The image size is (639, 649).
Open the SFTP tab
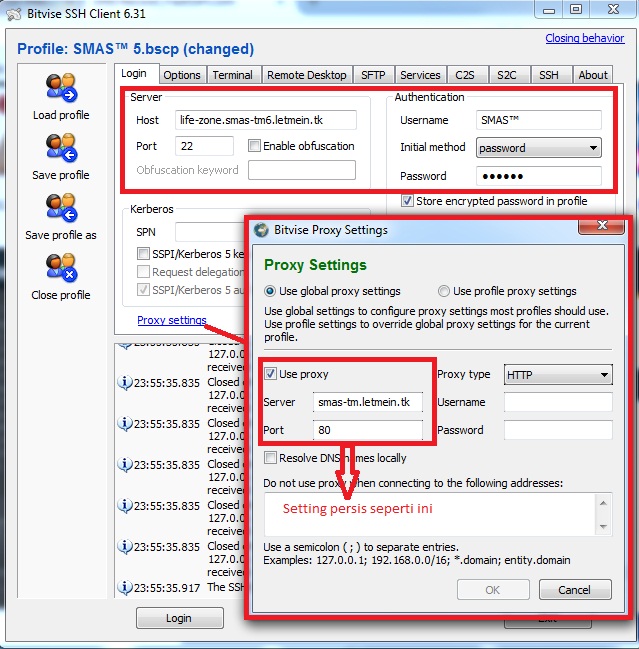pyautogui.click(x=373, y=75)
